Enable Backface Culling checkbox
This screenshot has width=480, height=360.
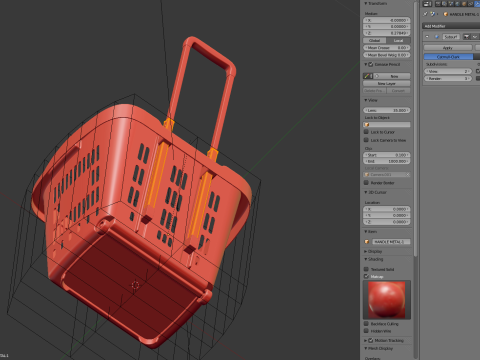coord(366,324)
